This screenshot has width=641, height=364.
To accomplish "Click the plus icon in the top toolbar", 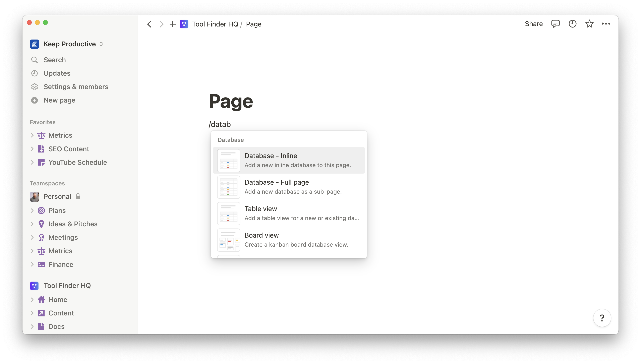I will tap(173, 24).
